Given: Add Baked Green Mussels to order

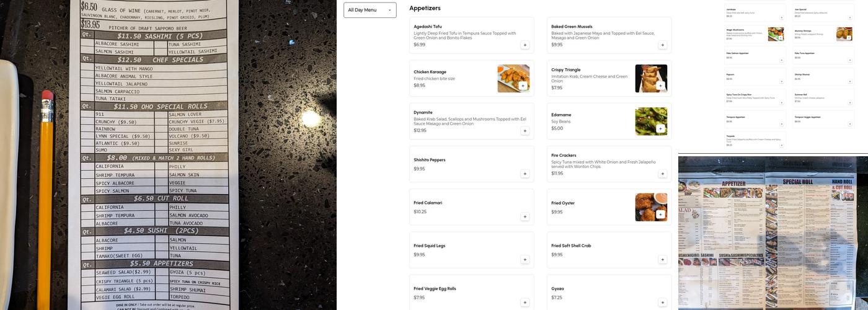Looking at the screenshot, I should tap(662, 45).
